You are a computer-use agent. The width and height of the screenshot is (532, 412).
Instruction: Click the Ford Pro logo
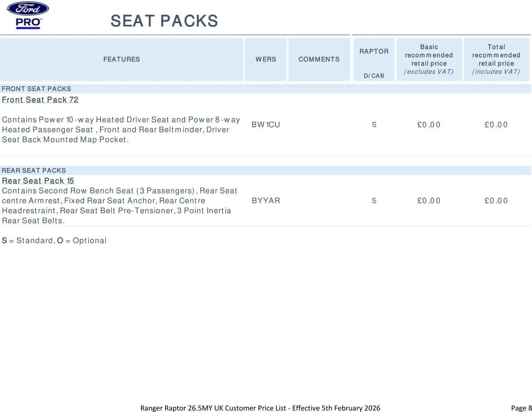coord(28,15)
